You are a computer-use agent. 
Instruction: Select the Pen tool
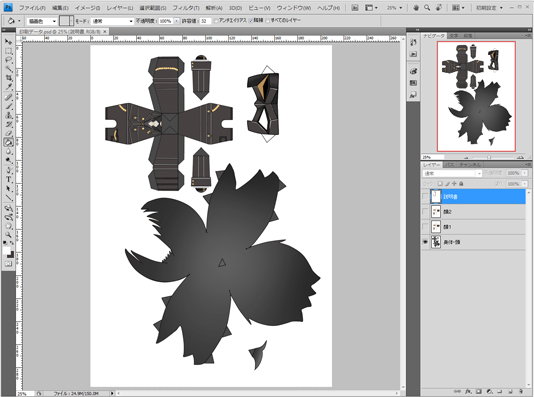(x=9, y=170)
